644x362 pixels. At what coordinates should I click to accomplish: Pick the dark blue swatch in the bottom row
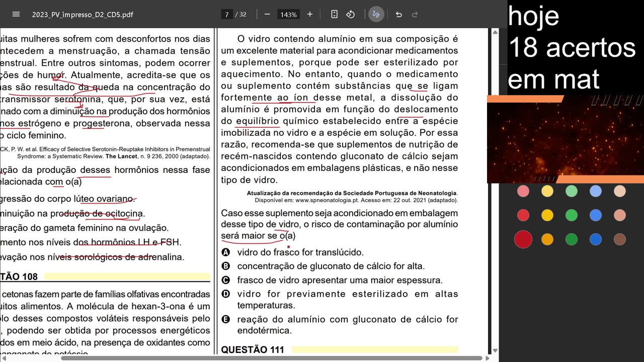pyautogui.click(x=596, y=239)
